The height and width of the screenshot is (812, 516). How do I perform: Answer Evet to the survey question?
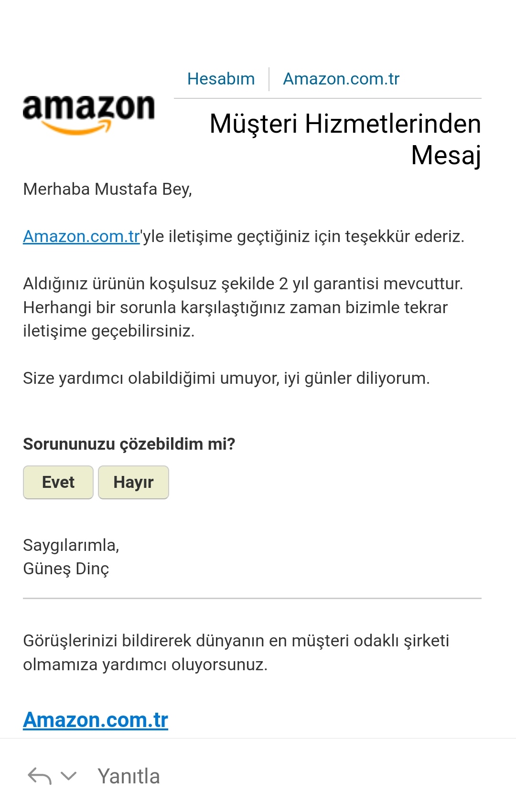pos(58,482)
